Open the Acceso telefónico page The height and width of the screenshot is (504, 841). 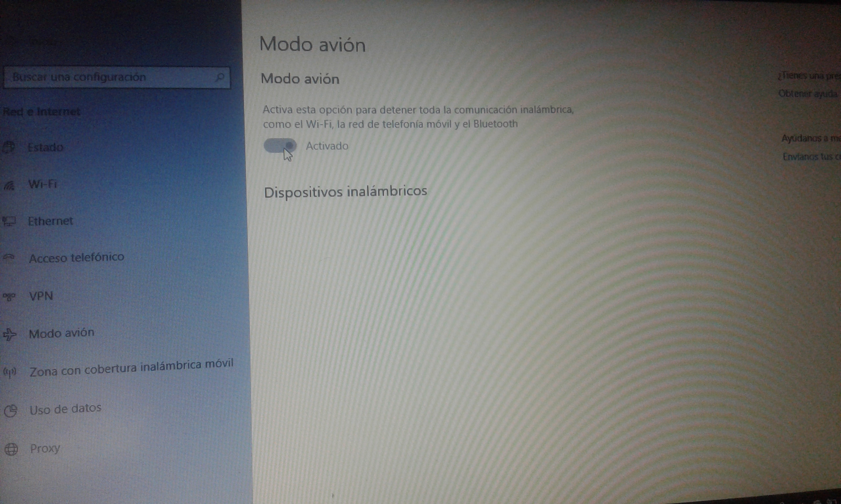pos(77,258)
